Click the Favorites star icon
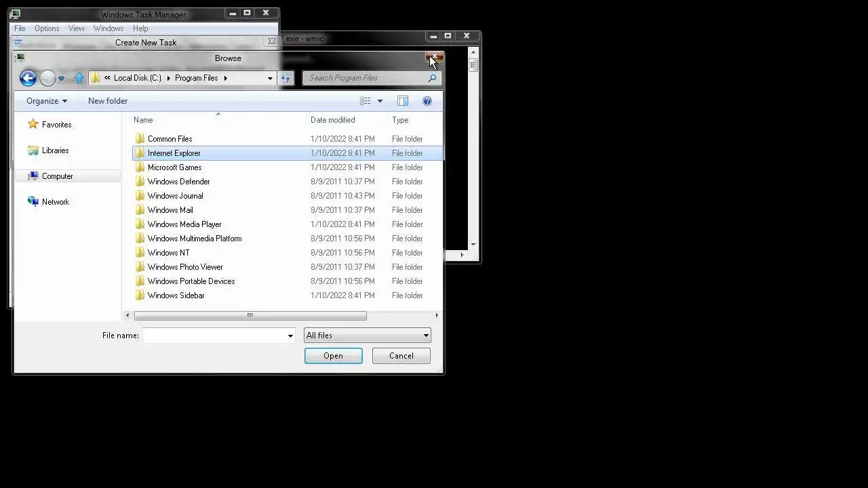The width and height of the screenshot is (868, 488). tap(33, 124)
